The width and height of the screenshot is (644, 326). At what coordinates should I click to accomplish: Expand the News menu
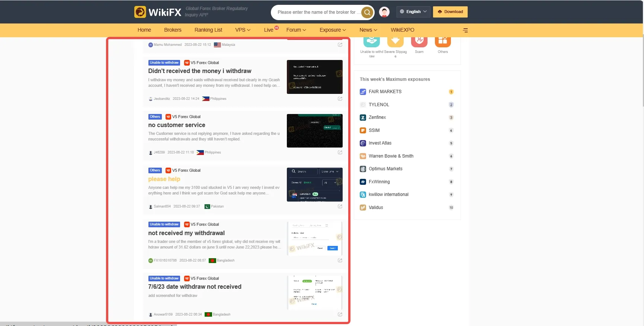(x=368, y=30)
